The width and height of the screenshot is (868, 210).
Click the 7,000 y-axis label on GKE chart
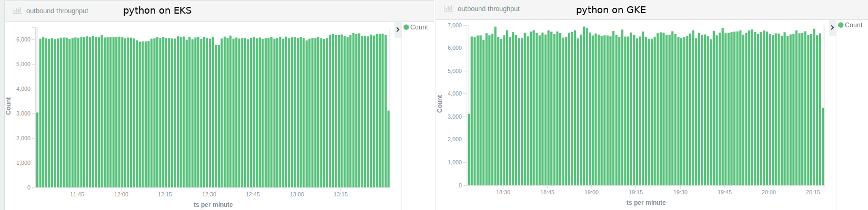pyautogui.click(x=455, y=25)
